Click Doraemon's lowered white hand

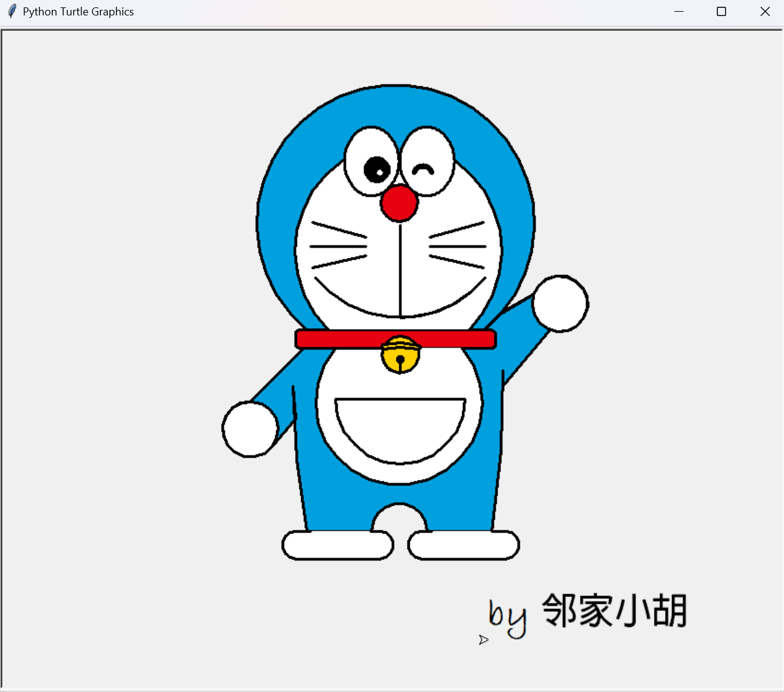click(250, 429)
